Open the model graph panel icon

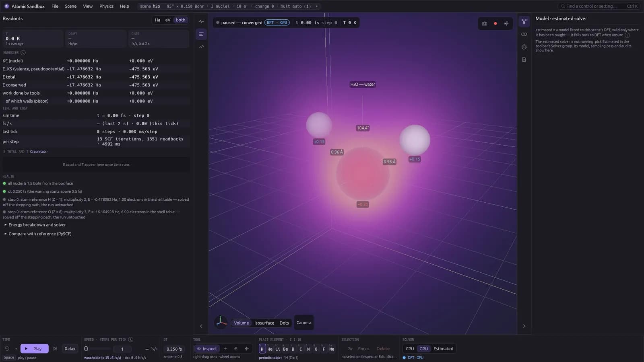(524, 21)
